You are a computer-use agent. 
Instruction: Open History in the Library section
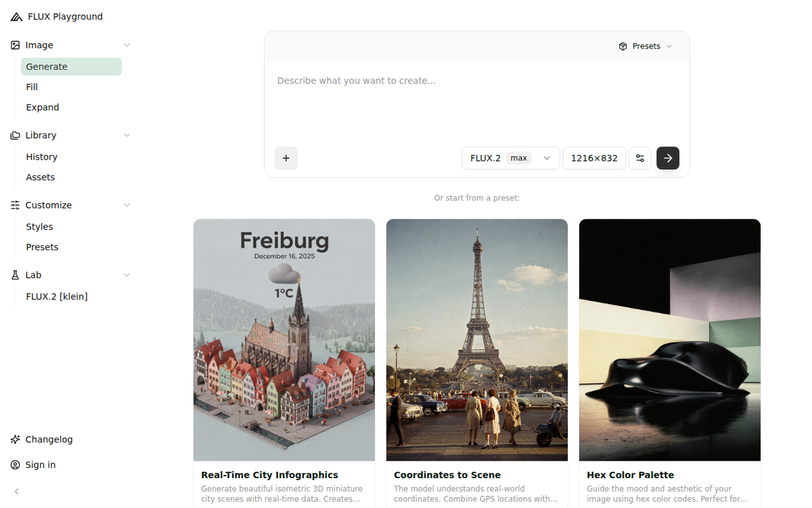pyautogui.click(x=71, y=156)
